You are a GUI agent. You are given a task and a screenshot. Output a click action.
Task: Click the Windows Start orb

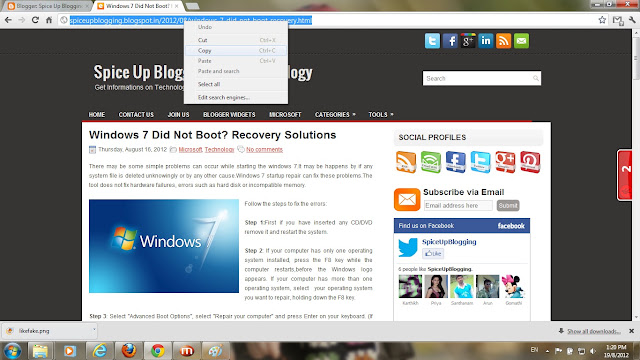point(12,351)
